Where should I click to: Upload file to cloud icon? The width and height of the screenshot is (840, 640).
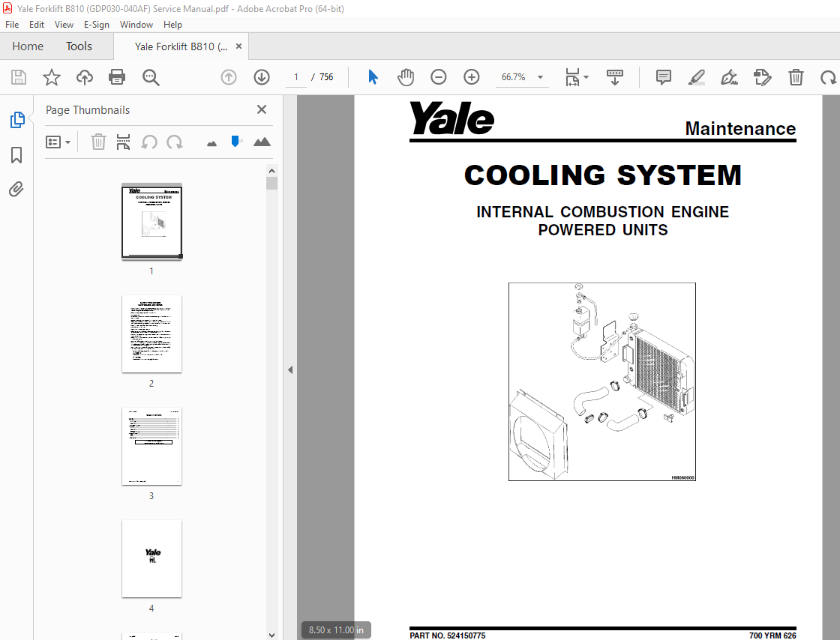pyautogui.click(x=84, y=77)
